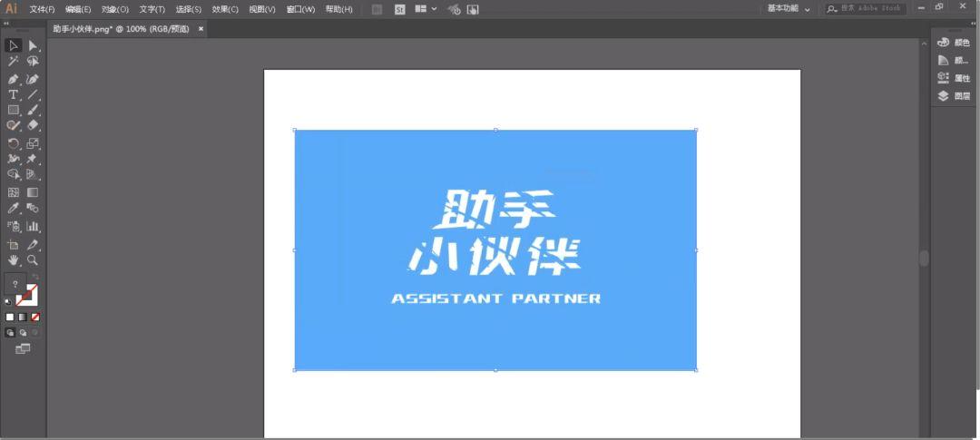Open the 选择(S) menu
The width and height of the screenshot is (980, 440).
pos(188,9)
